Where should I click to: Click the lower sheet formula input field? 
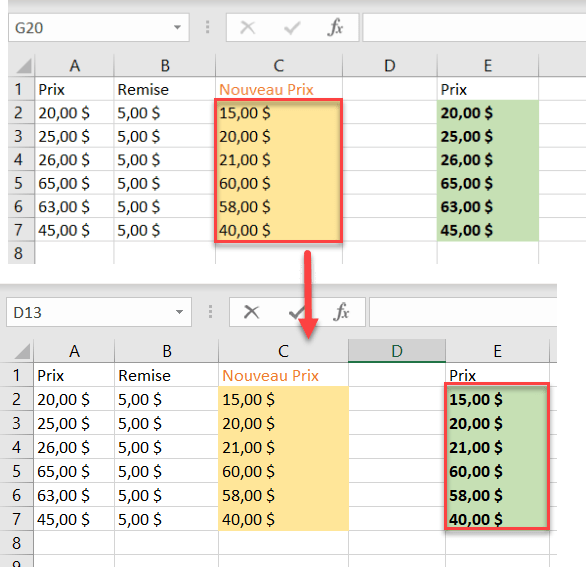[463, 312]
